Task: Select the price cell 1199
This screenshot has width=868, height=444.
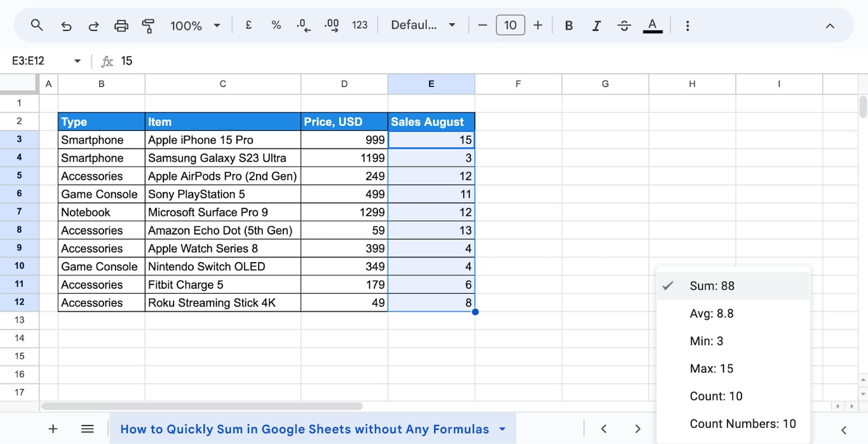Action: point(344,158)
